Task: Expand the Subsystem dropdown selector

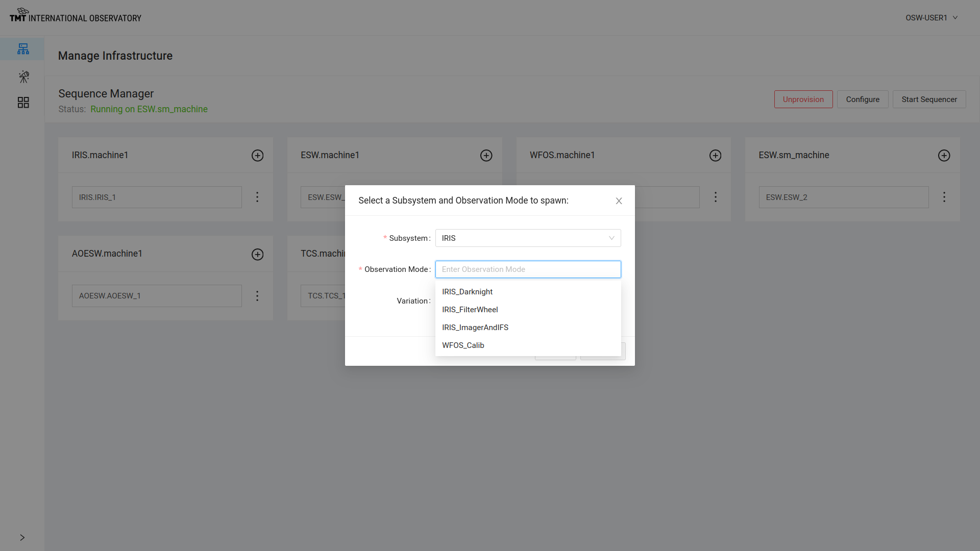Action: point(528,238)
